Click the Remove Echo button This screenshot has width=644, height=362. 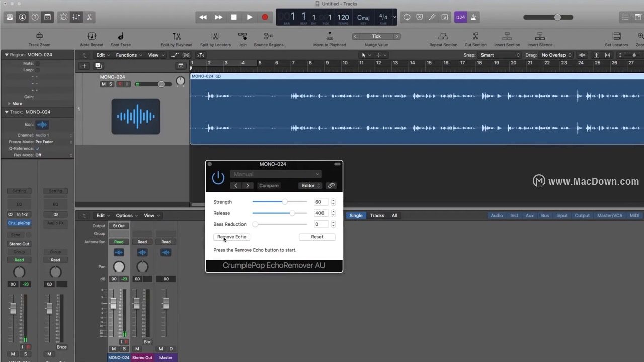click(x=232, y=237)
